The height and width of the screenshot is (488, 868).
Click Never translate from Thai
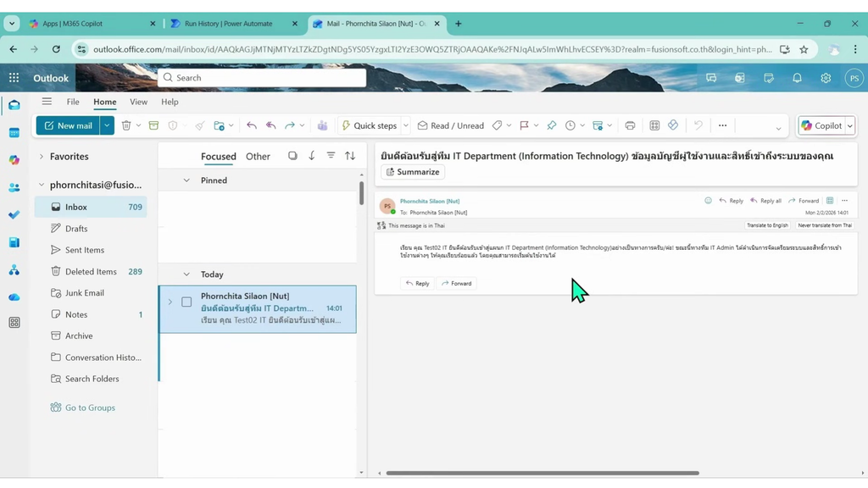(825, 225)
